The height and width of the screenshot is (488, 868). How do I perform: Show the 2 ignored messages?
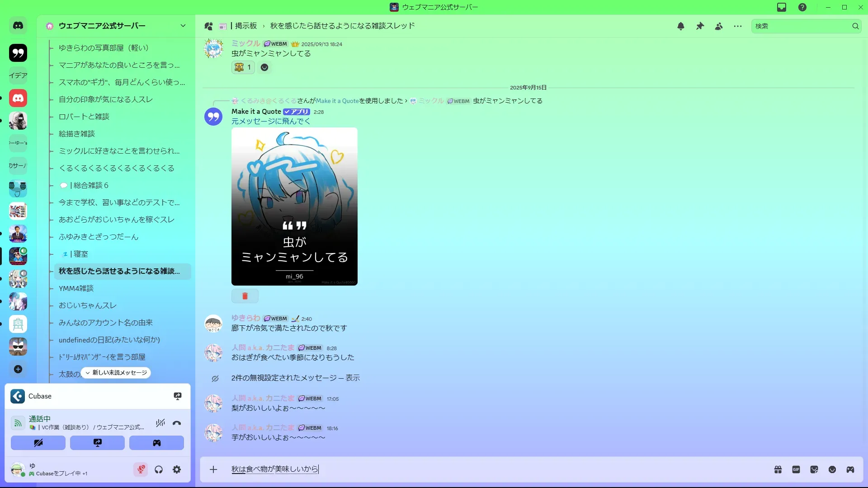353,378
